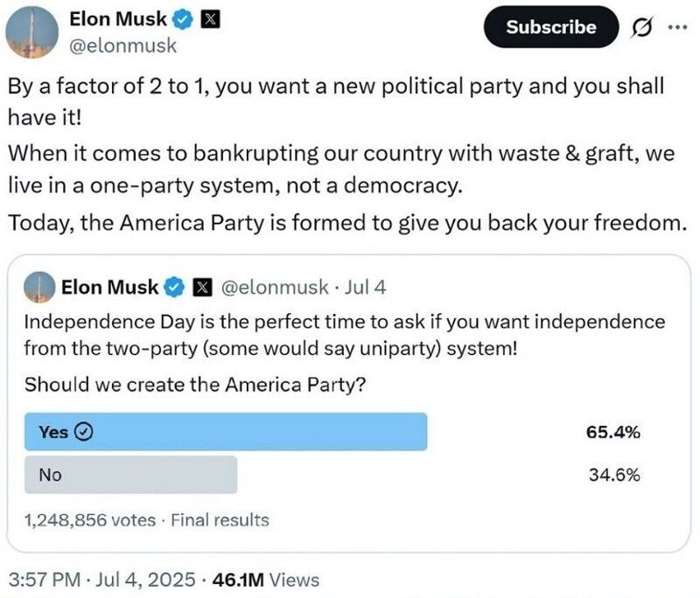Image resolution: width=700 pixels, height=598 pixels.
Task: Click the X affiliation badge in header
Action: (x=210, y=16)
